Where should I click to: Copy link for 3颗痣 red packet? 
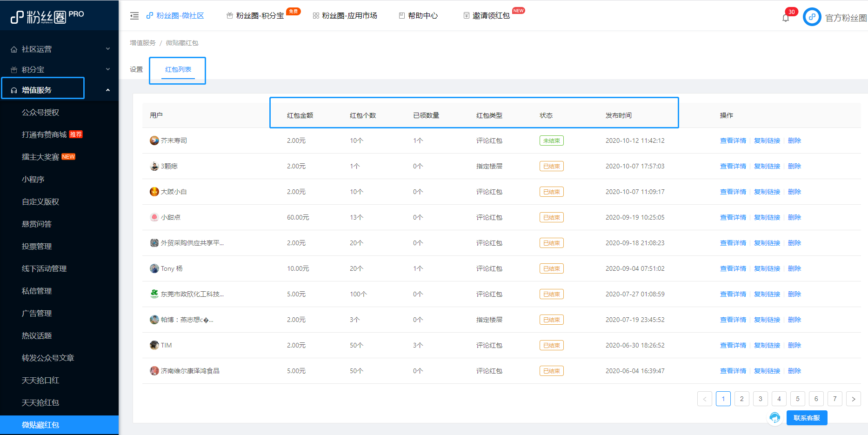coord(767,166)
